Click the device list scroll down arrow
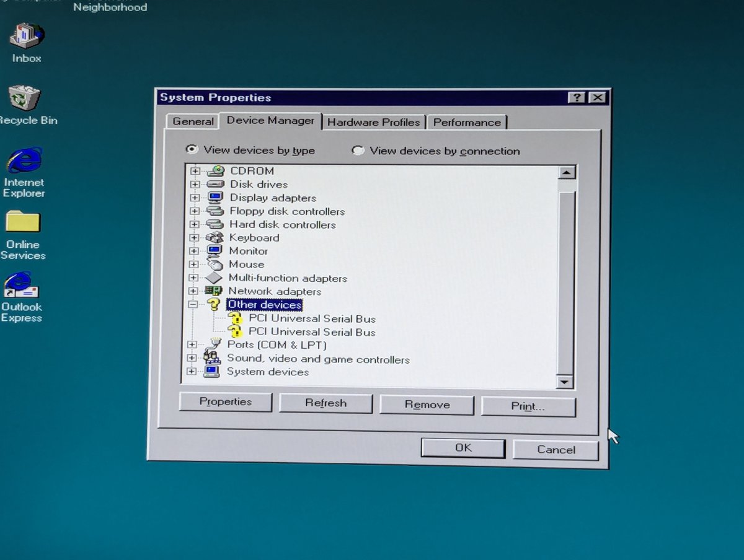Viewport: 744px width, 560px height. pos(564,382)
